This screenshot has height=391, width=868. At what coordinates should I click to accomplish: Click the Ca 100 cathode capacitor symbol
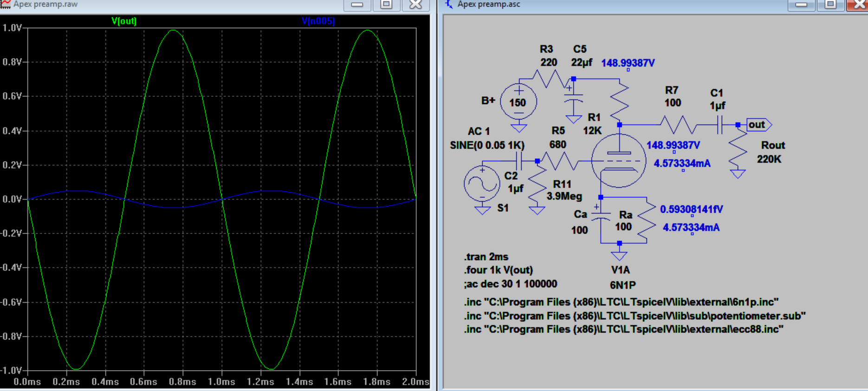[x=601, y=217]
